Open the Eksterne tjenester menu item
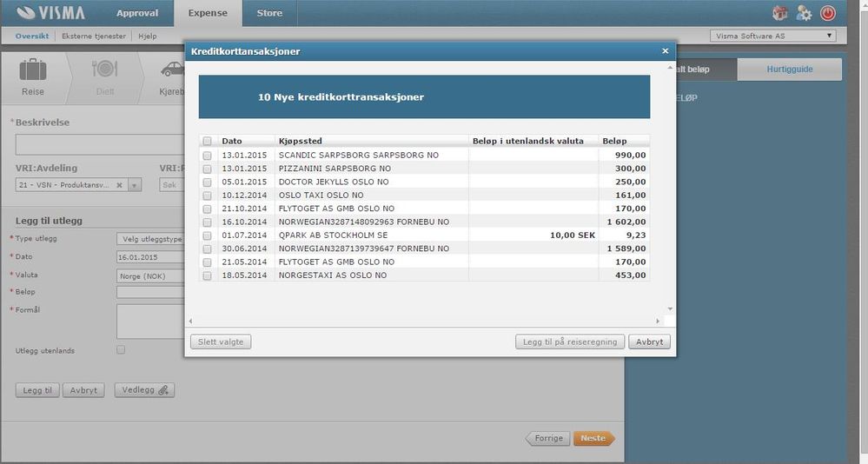The height and width of the screenshot is (464, 868). 94,36
